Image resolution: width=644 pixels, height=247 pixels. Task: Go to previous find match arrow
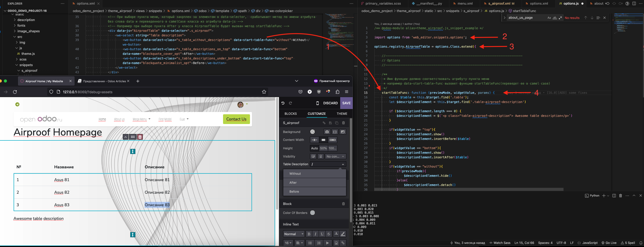point(586,18)
